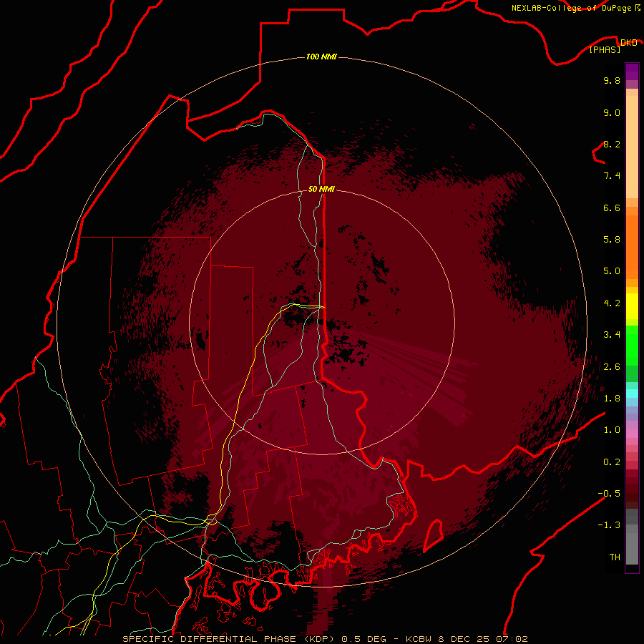Screen dimensions: 644x644
Task: Click the 'KCBW' radar site identifier
Action: [419, 639]
